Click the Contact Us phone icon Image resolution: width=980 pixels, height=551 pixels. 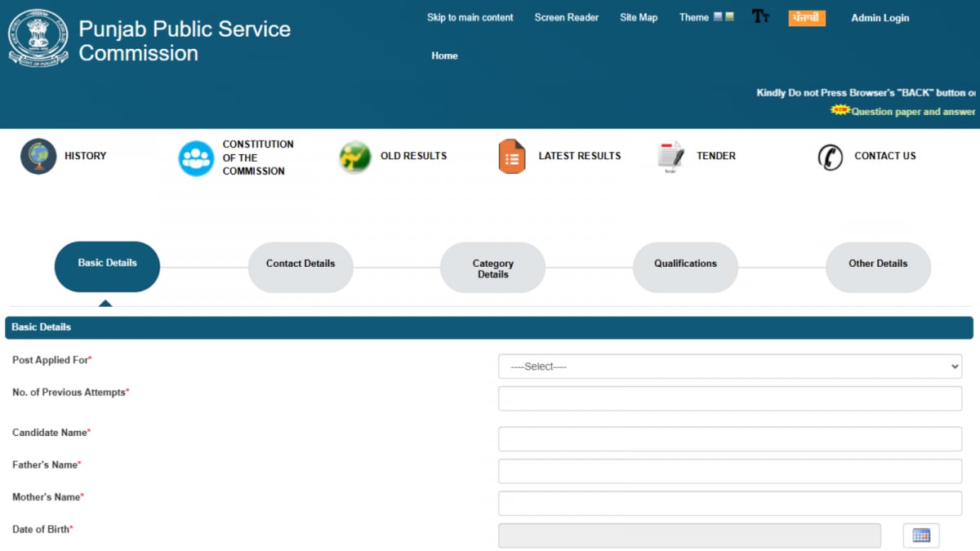pyautogui.click(x=830, y=157)
